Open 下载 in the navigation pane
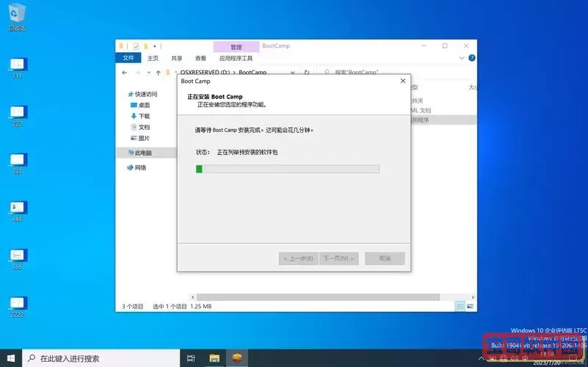The width and height of the screenshot is (588, 367). point(140,116)
